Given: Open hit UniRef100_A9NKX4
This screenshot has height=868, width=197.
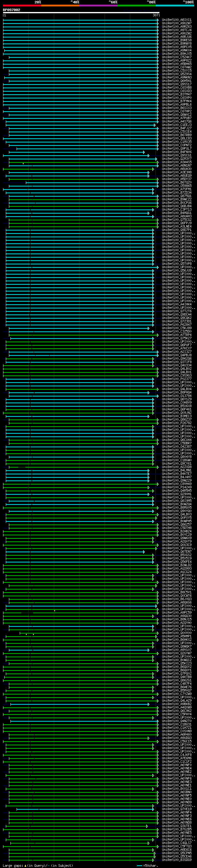Looking at the screenshot, I should 177,50.
